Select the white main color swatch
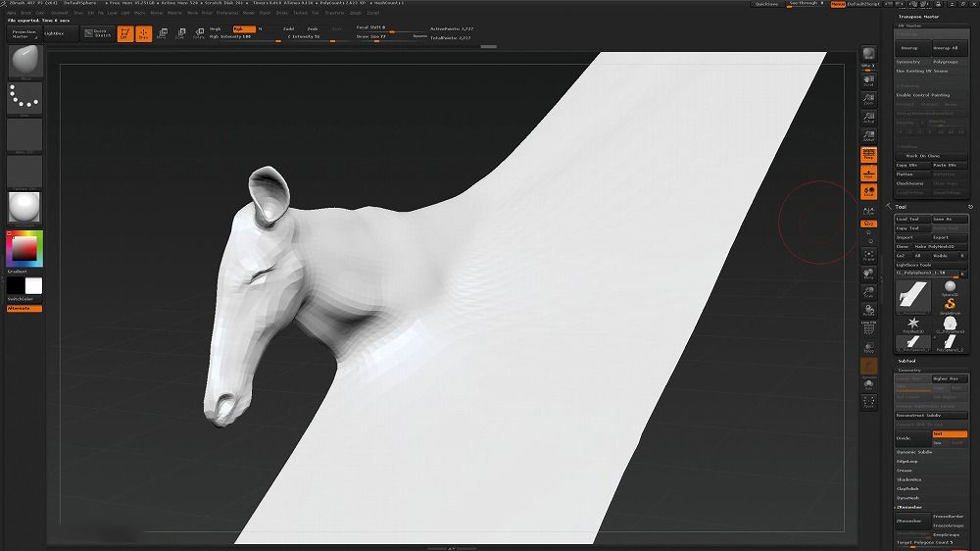Image resolution: width=980 pixels, height=551 pixels. 33,286
